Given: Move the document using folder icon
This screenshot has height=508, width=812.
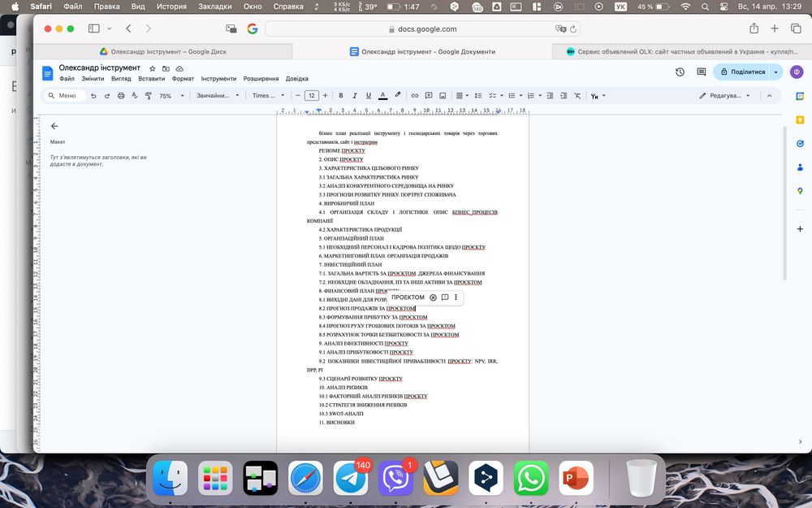Looking at the screenshot, I should (166, 68).
